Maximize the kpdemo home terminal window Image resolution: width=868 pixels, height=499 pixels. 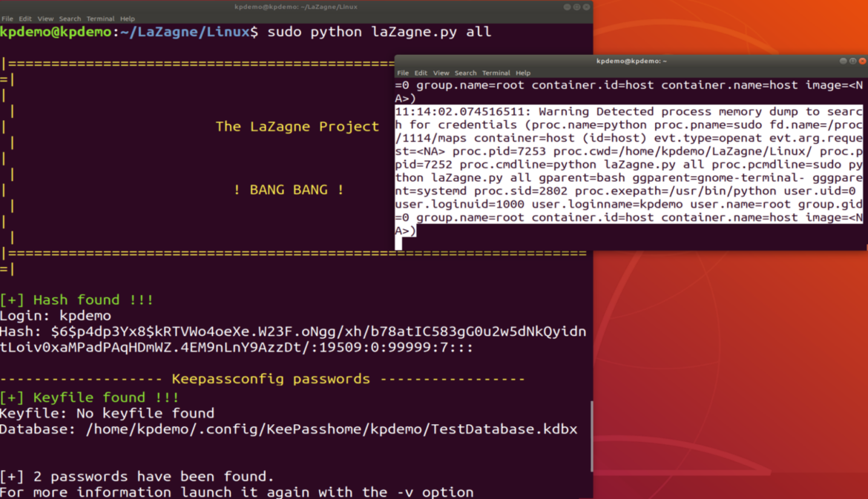852,62
